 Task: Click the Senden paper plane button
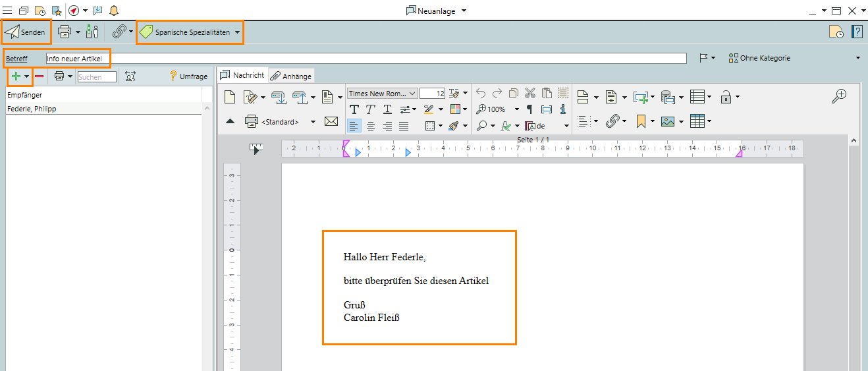26,32
